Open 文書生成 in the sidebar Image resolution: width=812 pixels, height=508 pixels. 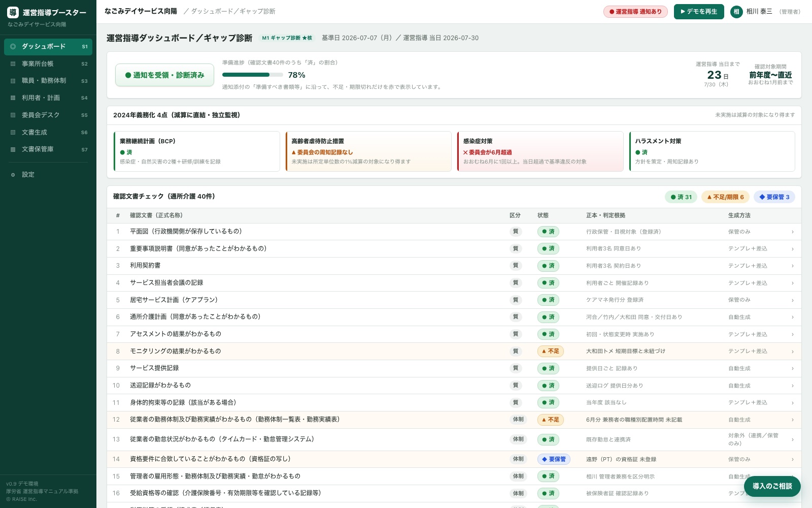(48, 133)
